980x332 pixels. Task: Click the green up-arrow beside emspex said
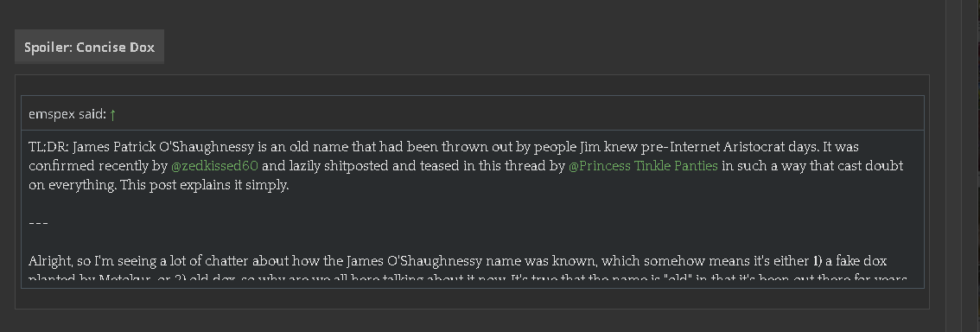click(112, 114)
